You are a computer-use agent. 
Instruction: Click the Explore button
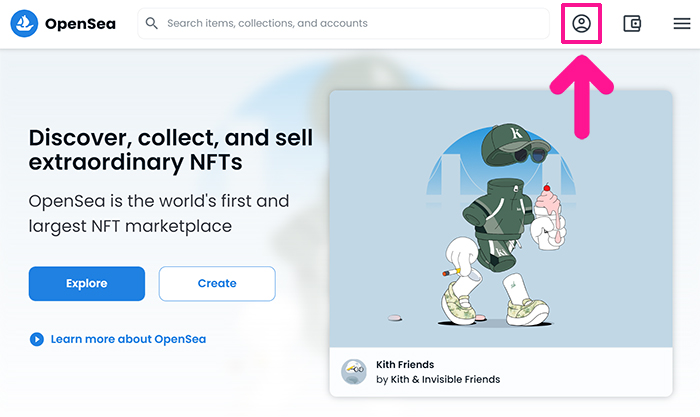tap(87, 284)
